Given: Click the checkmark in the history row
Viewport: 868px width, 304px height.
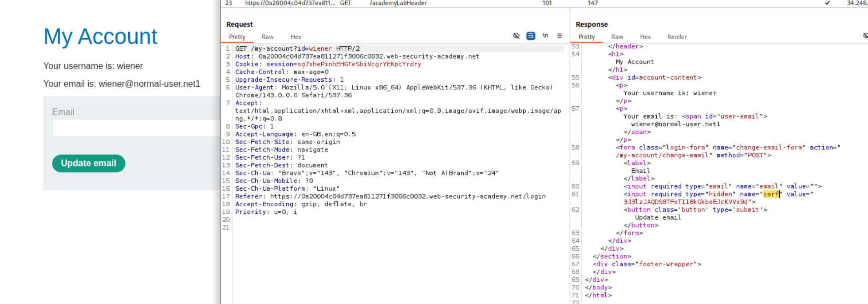Looking at the screenshot, I should click(827, 3).
